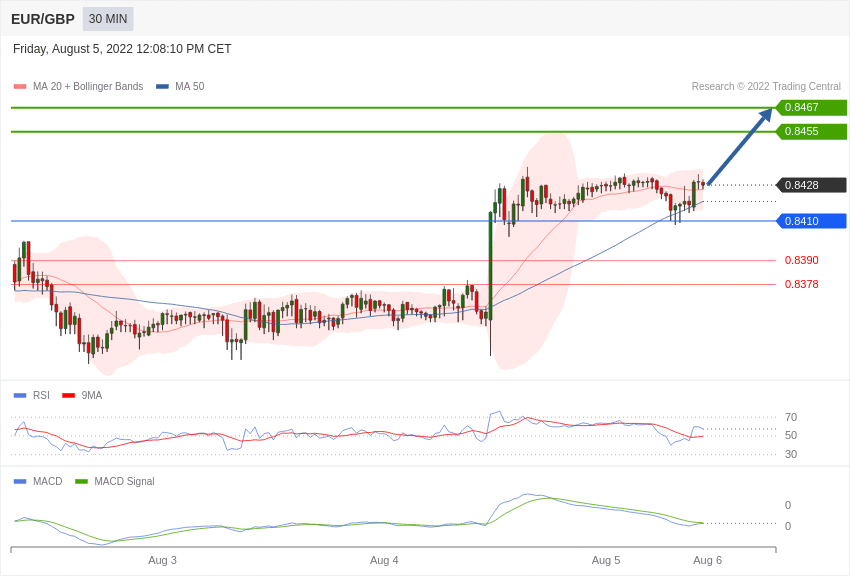The image size is (850, 576).
Task: Click the MA 20 + Bollinger Bands swatch
Action: pyautogui.click(x=20, y=86)
